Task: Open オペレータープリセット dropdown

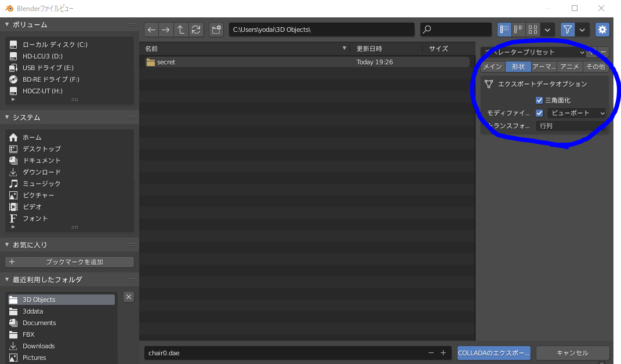Action: click(533, 52)
